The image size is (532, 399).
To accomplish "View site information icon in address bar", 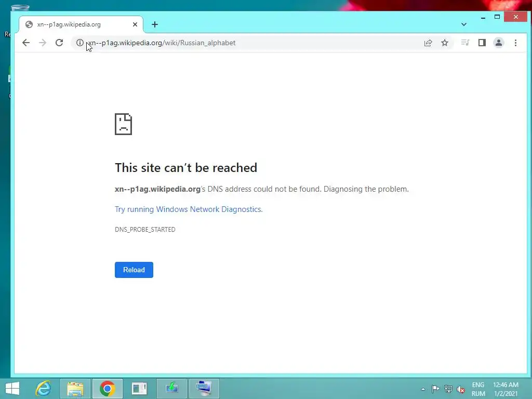I will [79, 43].
